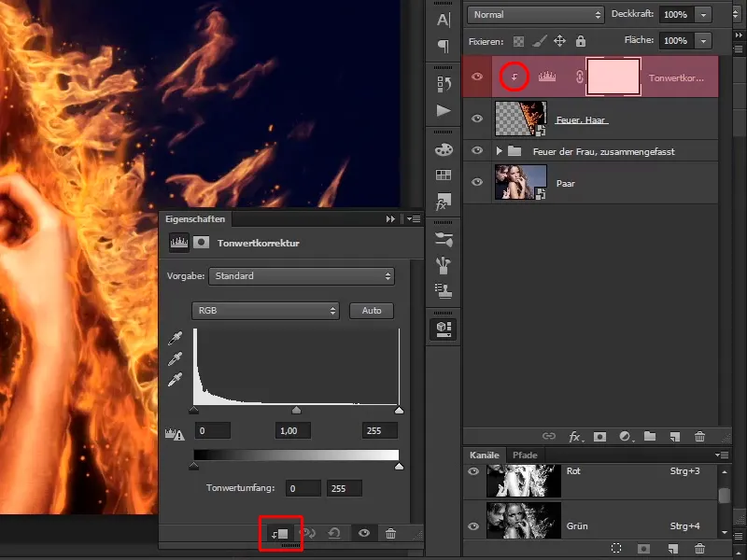Select the Tonwertkorrektur layer mask thumbnail
Image resolution: width=747 pixels, height=560 pixels.
click(613, 77)
